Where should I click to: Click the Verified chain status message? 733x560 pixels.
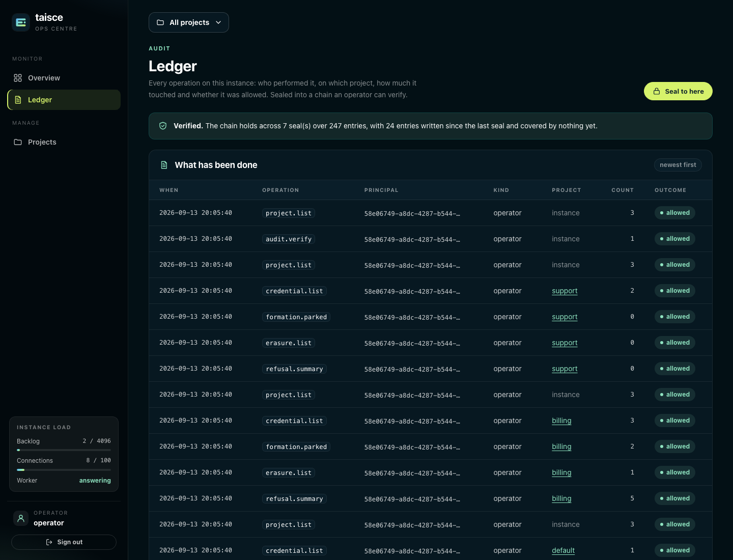431,126
